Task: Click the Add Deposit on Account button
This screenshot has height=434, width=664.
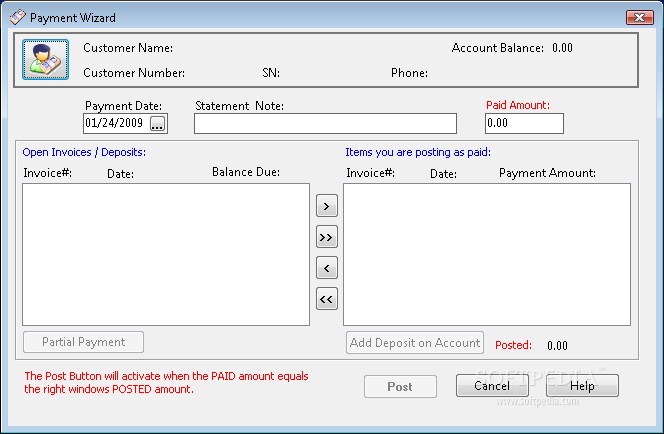Action: coord(415,343)
